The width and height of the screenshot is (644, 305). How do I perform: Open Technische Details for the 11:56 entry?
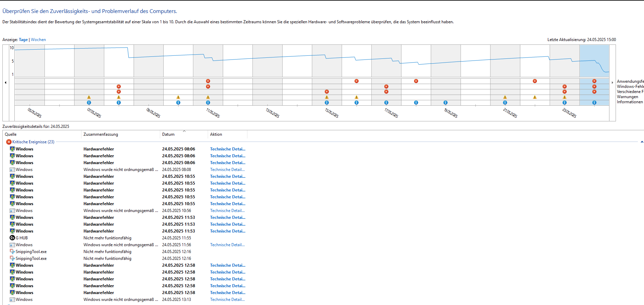tap(228, 245)
